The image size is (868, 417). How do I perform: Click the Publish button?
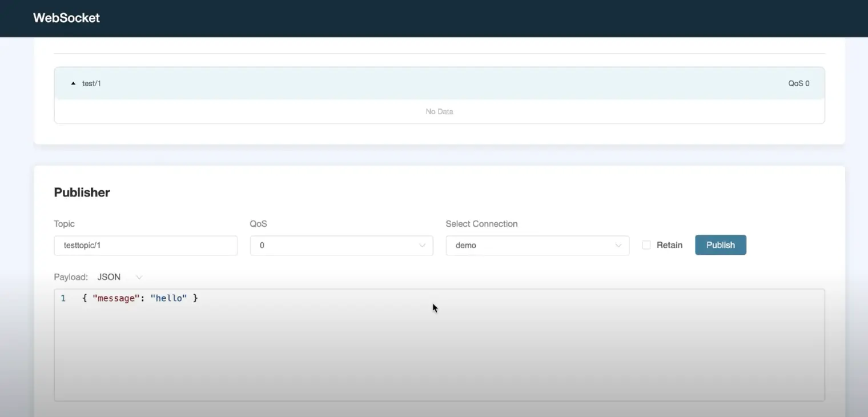(721, 245)
